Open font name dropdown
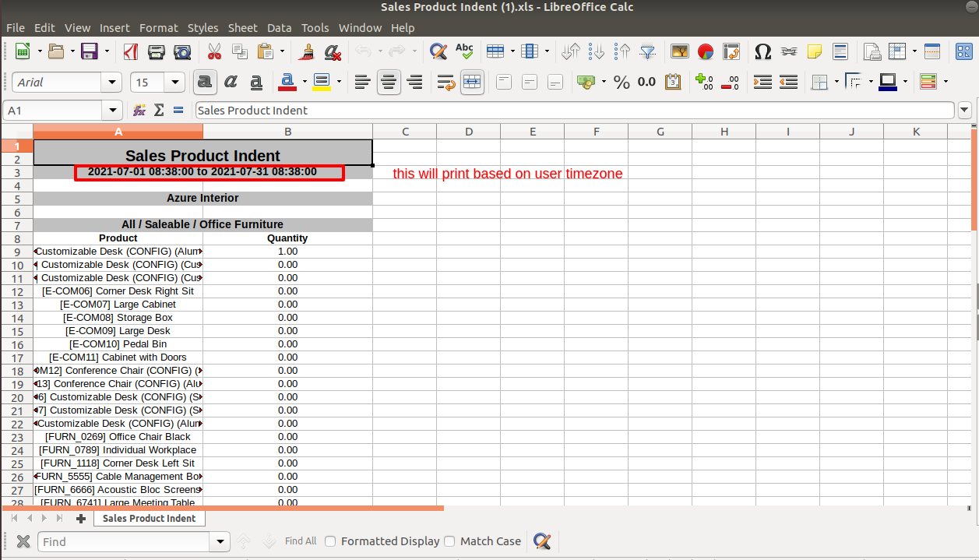979x560 pixels. pyautogui.click(x=113, y=82)
